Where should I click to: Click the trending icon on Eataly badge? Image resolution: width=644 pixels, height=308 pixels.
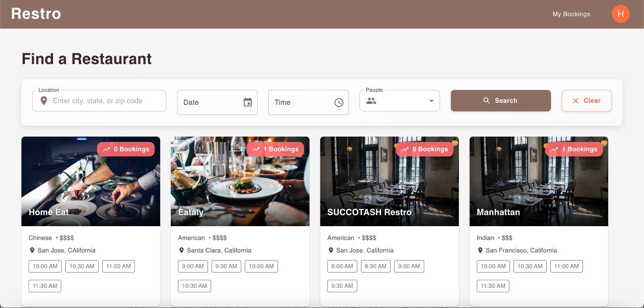256,149
